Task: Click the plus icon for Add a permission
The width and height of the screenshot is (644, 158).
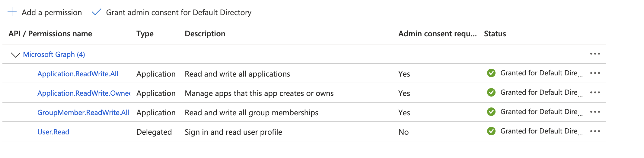Action: click(x=12, y=12)
